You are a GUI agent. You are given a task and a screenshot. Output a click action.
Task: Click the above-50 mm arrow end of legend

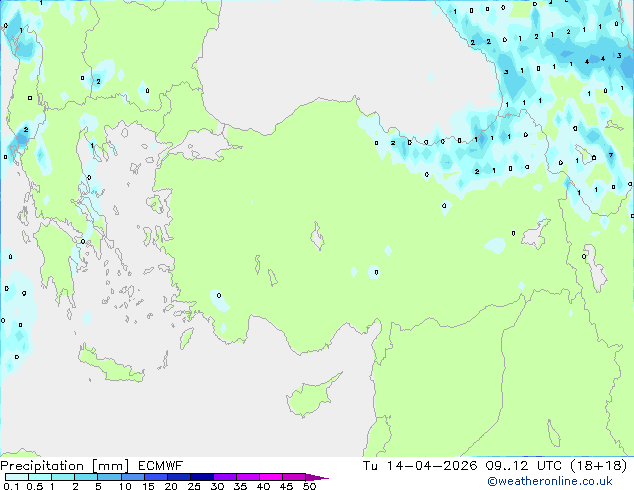(317, 477)
